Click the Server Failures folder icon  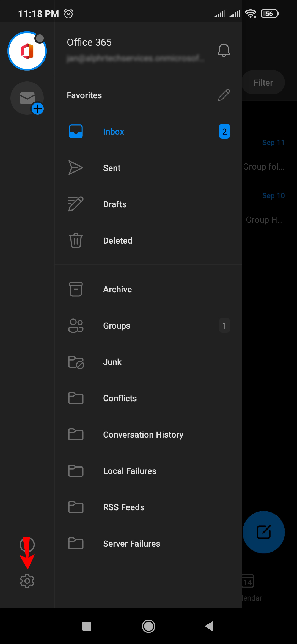click(x=76, y=543)
